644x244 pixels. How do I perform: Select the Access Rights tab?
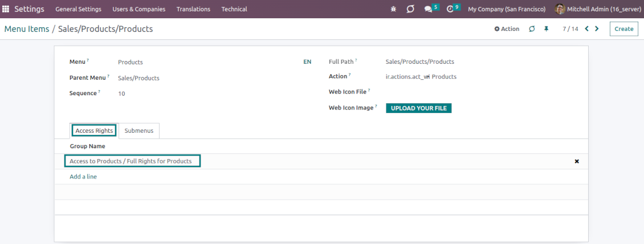94,131
